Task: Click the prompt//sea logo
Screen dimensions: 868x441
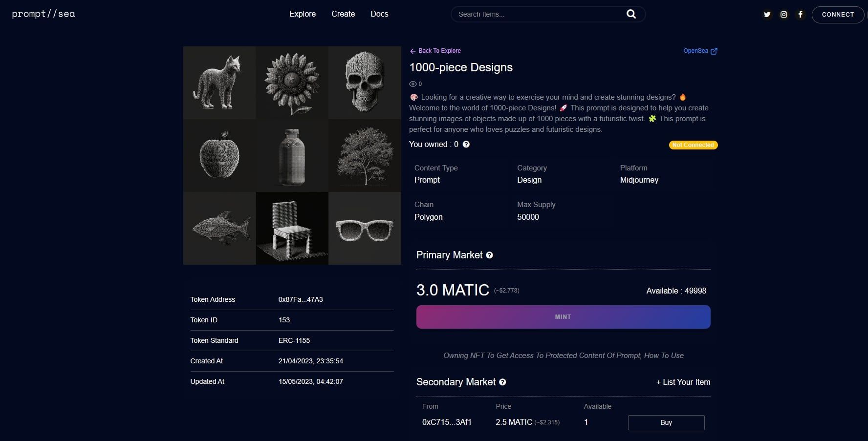Action: click(x=43, y=14)
